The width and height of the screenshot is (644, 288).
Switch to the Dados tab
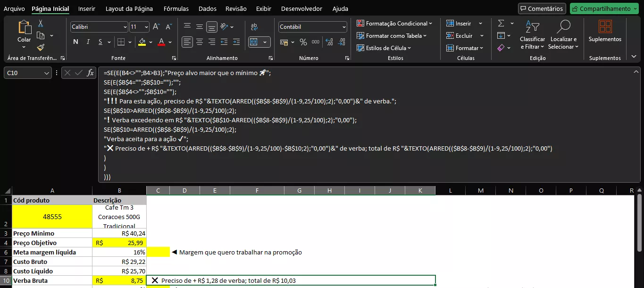tap(208, 8)
